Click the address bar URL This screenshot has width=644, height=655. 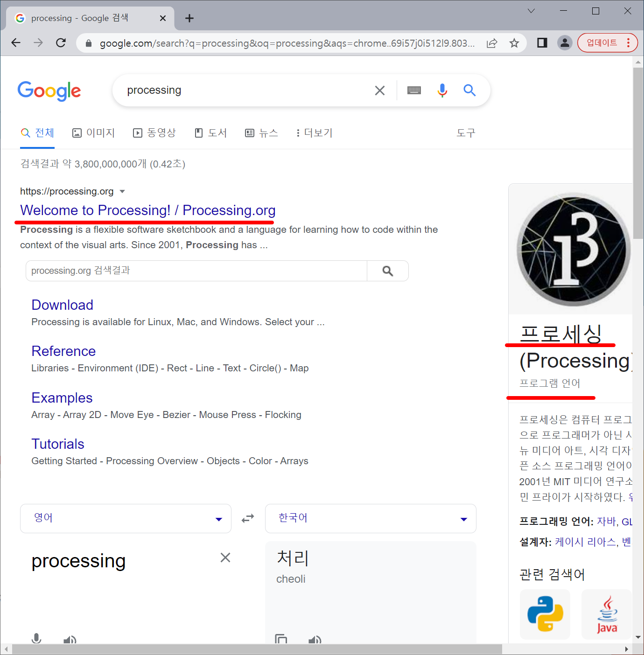(x=287, y=43)
